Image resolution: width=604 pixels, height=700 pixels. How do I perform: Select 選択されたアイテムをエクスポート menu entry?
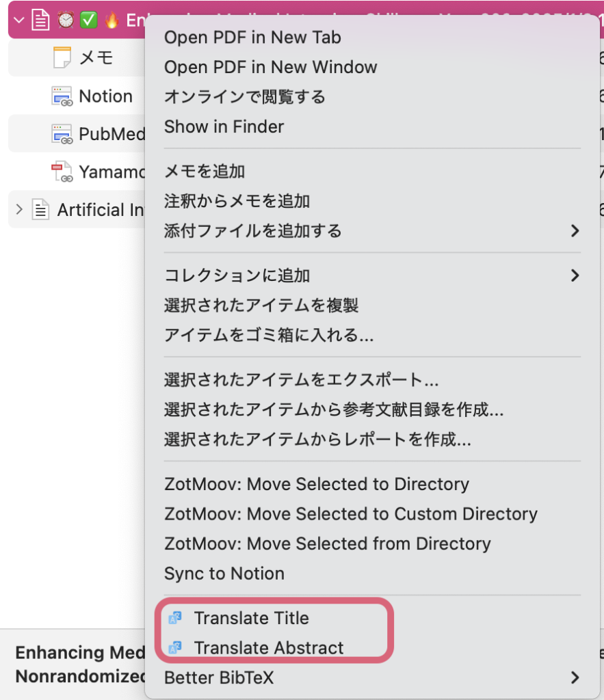[301, 379]
